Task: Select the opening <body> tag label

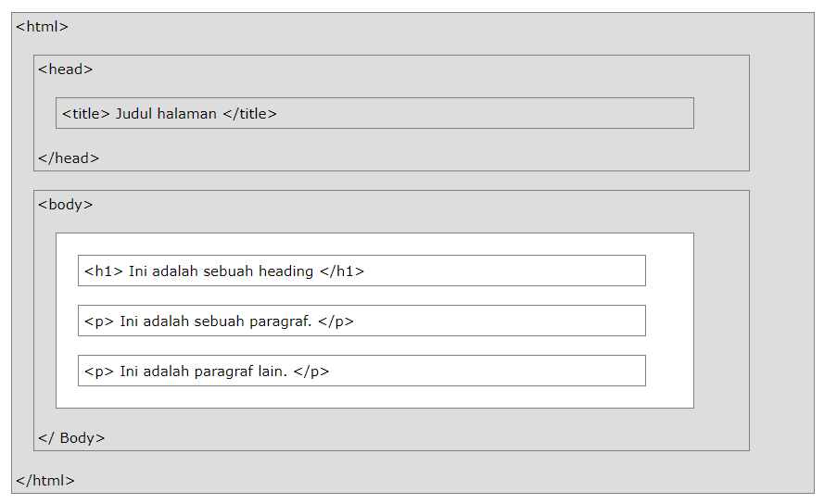Action: (x=65, y=204)
